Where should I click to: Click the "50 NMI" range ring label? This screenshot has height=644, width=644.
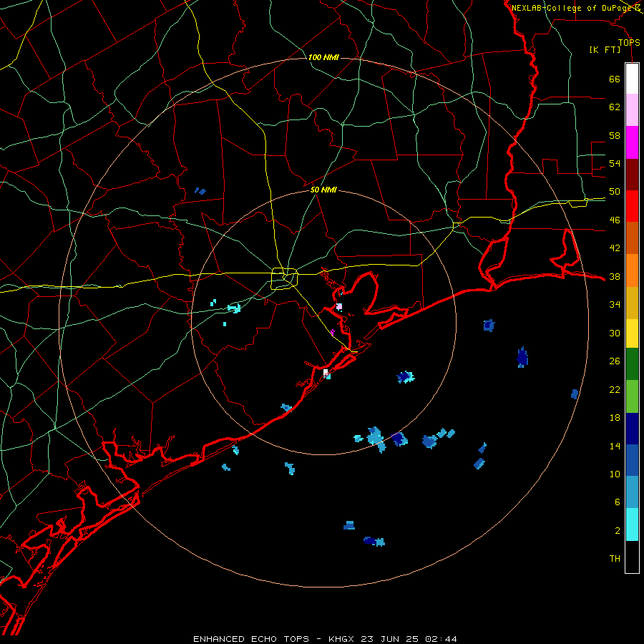click(323, 190)
